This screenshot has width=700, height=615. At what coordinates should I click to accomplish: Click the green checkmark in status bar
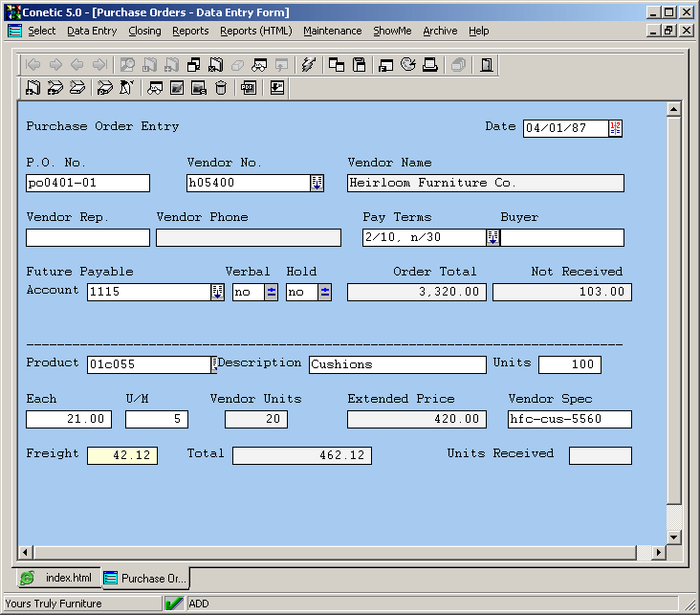[x=174, y=604]
